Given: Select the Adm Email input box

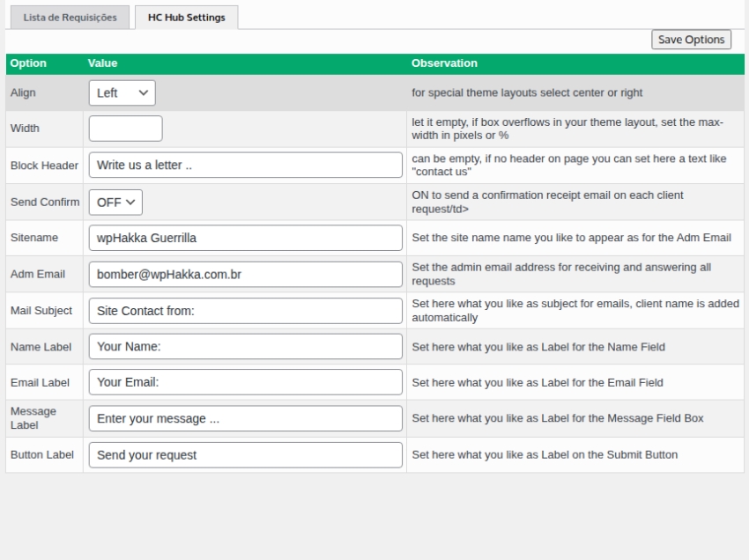Looking at the screenshot, I should (245, 274).
